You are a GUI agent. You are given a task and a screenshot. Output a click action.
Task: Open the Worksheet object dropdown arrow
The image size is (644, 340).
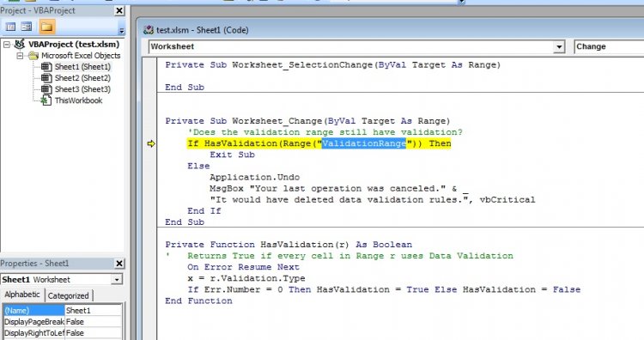[x=559, y=47]
